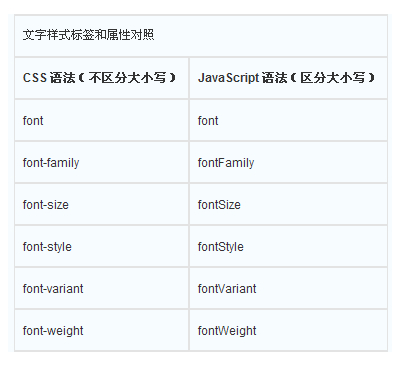Click the text 不区分大小写 in header

point(127,78)
